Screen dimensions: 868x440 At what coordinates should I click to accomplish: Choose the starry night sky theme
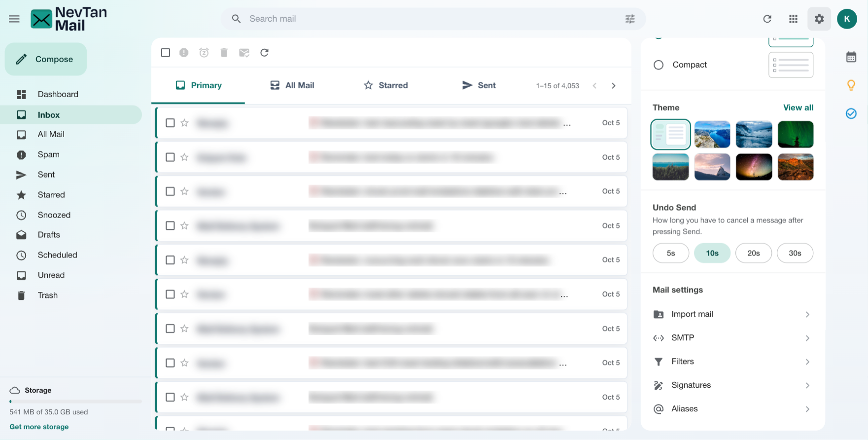[754, 167]
